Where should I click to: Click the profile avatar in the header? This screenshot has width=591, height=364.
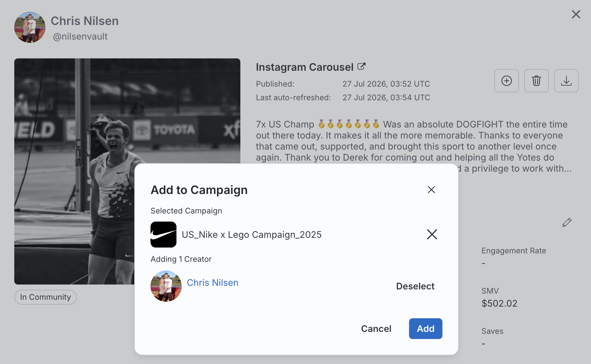[x=30, y=27]
